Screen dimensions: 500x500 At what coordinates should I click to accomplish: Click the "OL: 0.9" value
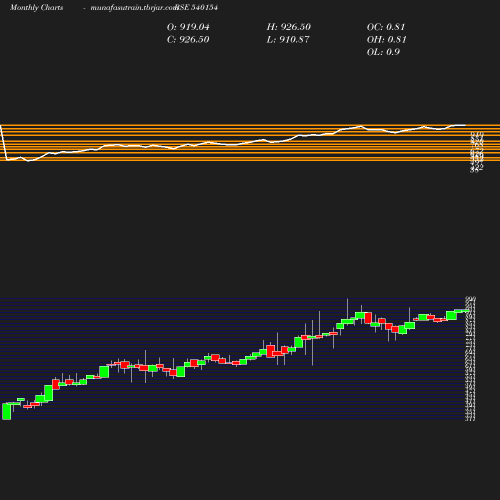point(383,52)
